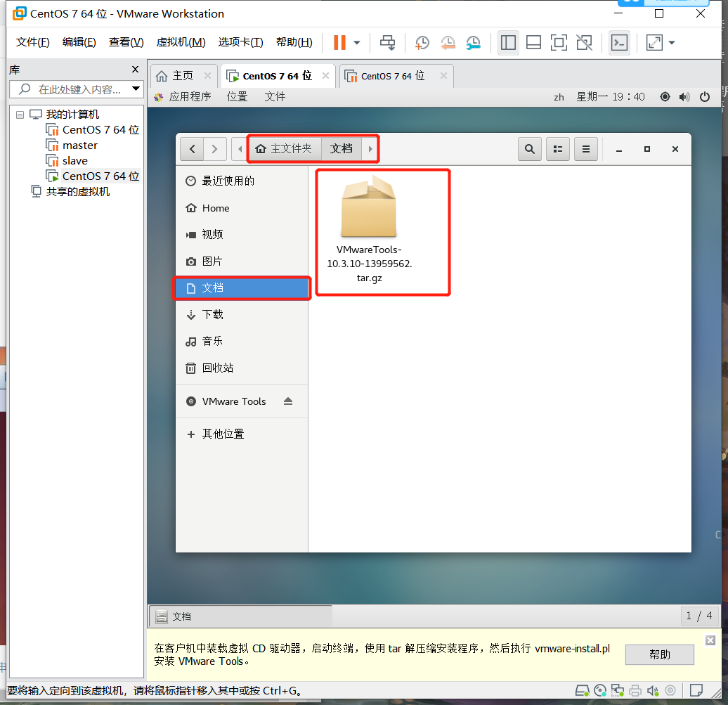728x705 pixels.
Task: Click the 帮助 button in hint bar
Action: click(x=659, y=654)
